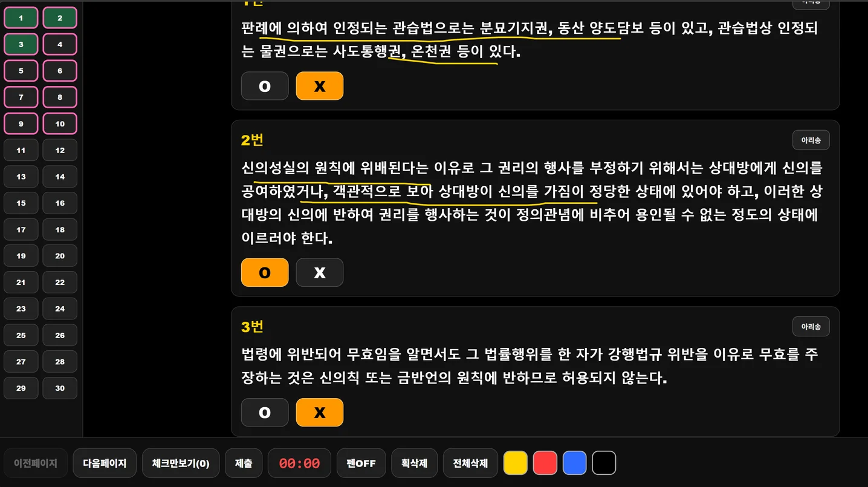The width and height of the screenshot is (868, 487).
Task: Click the 2번 question heading
Action: (x=252, y=140)
